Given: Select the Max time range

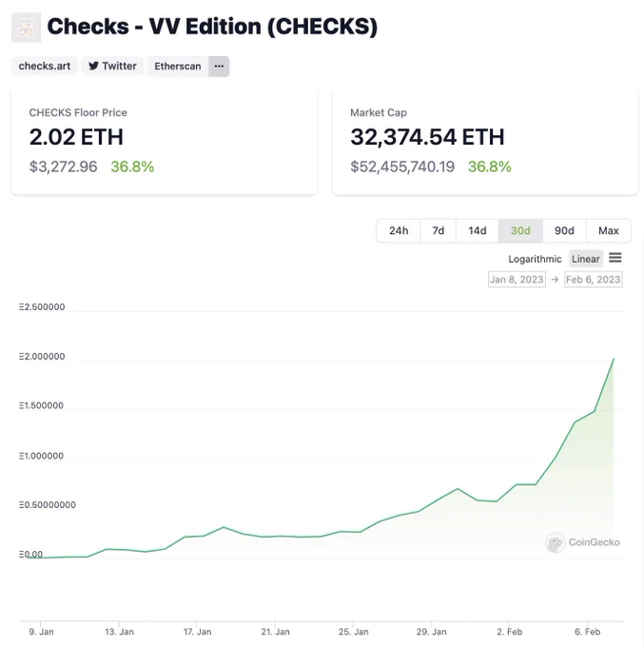Looking at the screenshot, I should (609, 230).
